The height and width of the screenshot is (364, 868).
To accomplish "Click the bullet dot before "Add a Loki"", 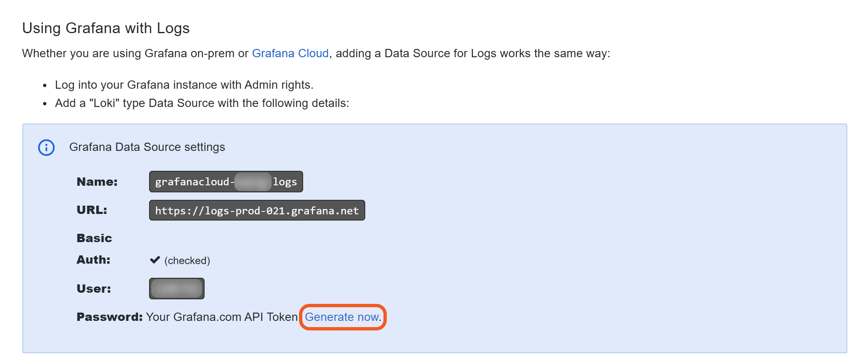I will (x=45, y=104).
